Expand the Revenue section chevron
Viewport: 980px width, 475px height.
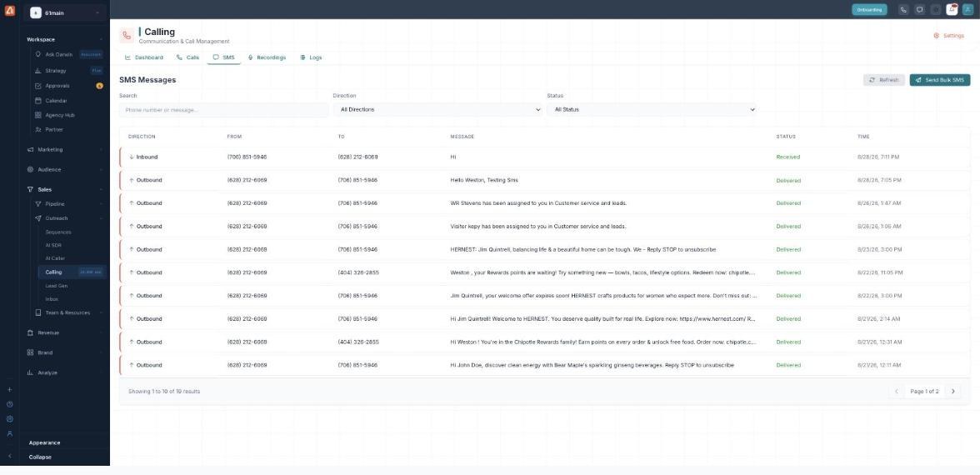click(101, 332)
